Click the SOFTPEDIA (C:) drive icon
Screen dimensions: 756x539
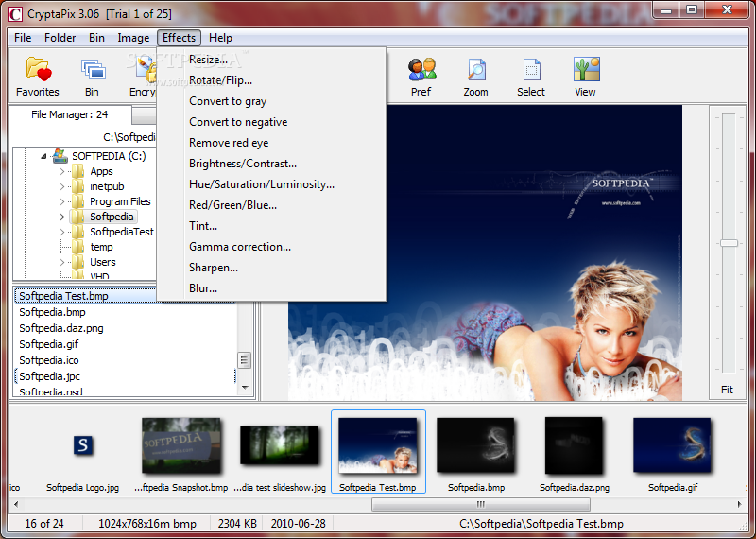(60, 155)
